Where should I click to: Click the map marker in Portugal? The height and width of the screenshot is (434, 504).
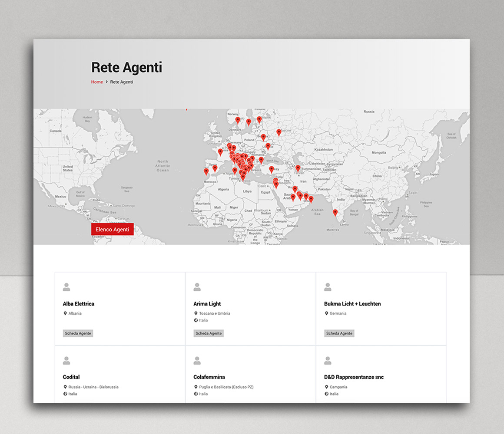click(206, 171)
